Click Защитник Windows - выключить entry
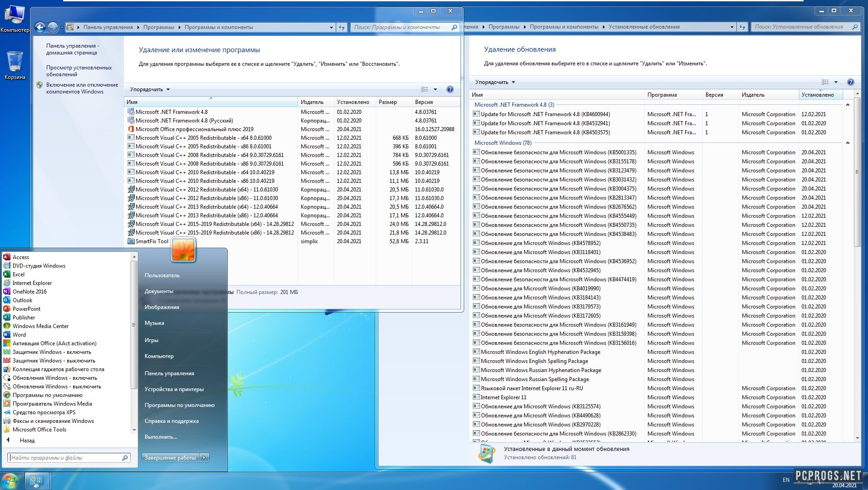Viewport: 868px width, 490px height. (54, 360)
